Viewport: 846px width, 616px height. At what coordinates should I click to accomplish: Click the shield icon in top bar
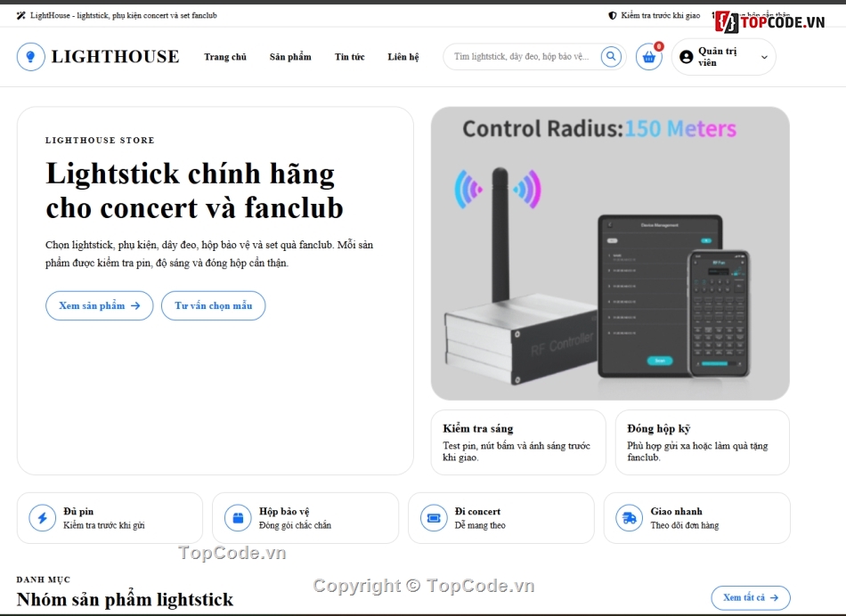click(x=613, y=16)
